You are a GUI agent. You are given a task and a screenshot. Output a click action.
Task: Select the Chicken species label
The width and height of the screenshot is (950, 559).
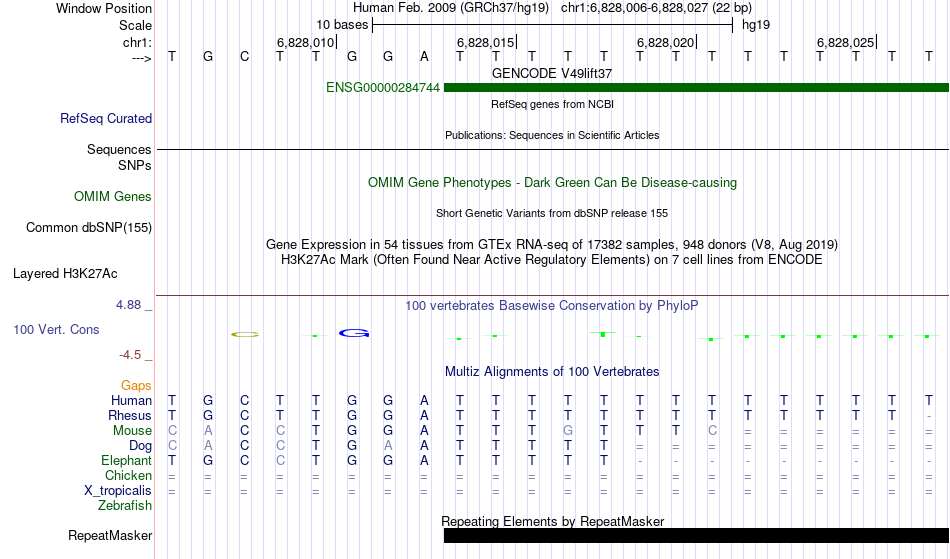(x=128, y=476)
